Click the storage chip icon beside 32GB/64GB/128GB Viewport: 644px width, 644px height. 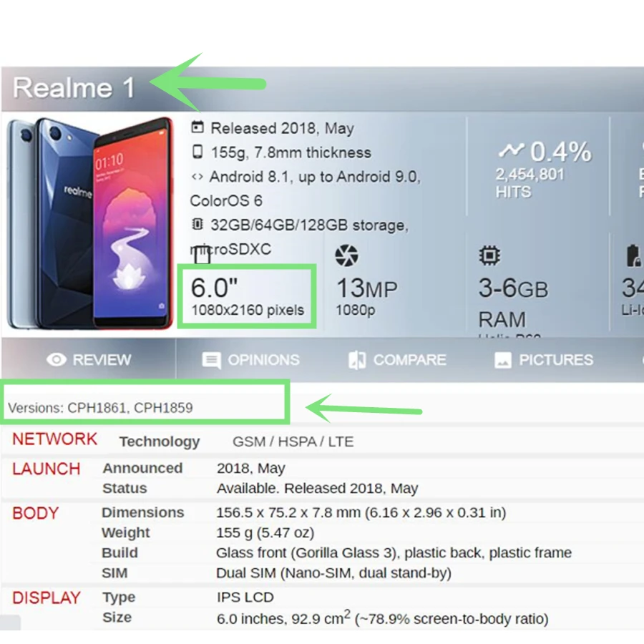[x=197, y=224]
